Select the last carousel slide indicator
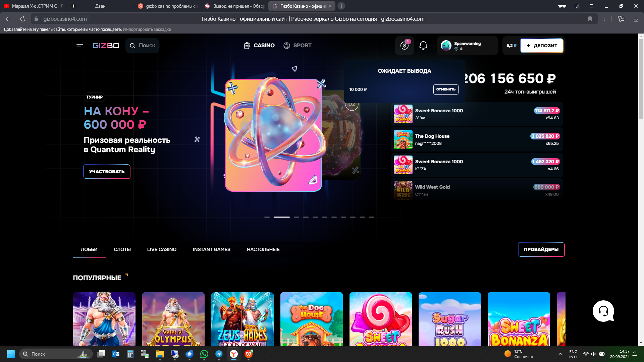Screen dimensions: 644x362 [x=372, y=217]
